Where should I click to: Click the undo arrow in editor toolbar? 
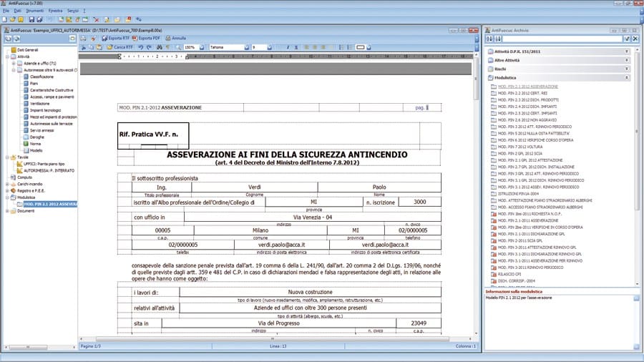141,47
